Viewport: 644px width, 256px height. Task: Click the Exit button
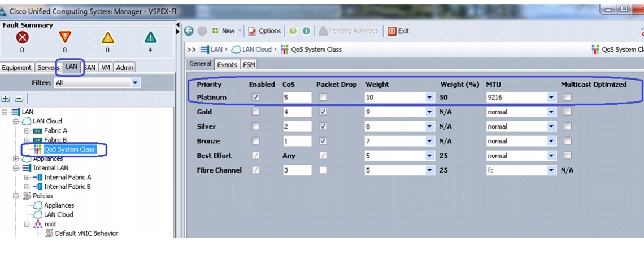(x=398, y=31)
